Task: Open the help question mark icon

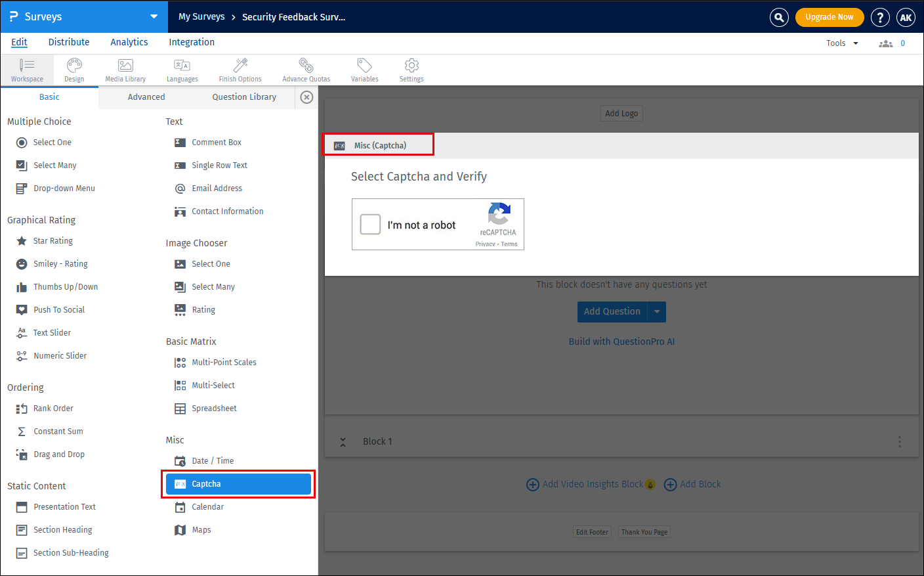Action: click(880, 17)
